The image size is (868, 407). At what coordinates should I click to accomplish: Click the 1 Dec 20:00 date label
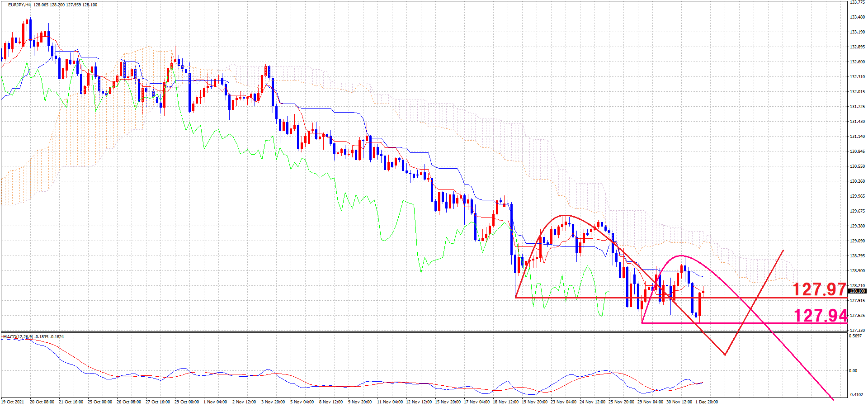pos(706,402)
